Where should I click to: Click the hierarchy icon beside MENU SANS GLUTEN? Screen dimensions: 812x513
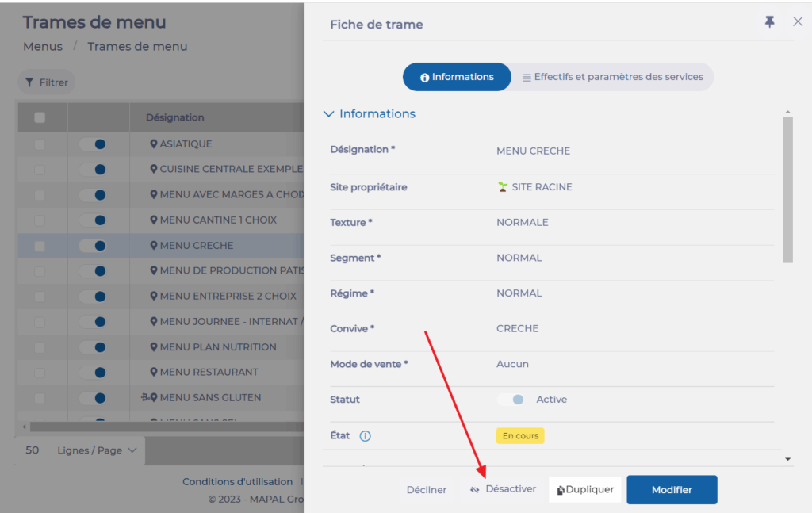pyautogui.click(x=144, y=397)
